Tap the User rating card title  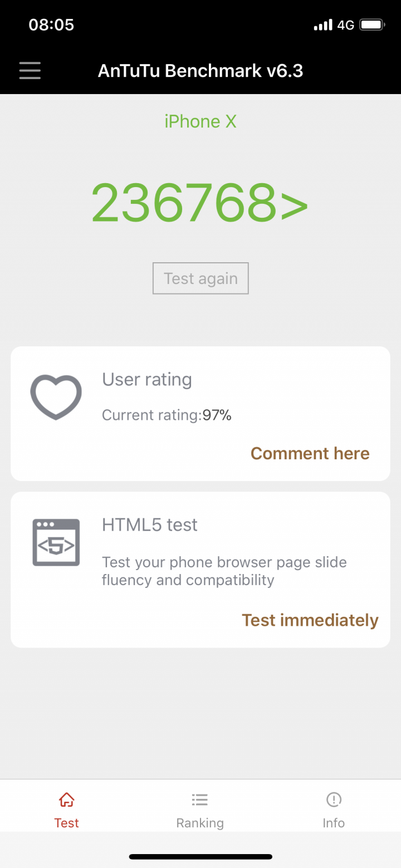(147, 380)
